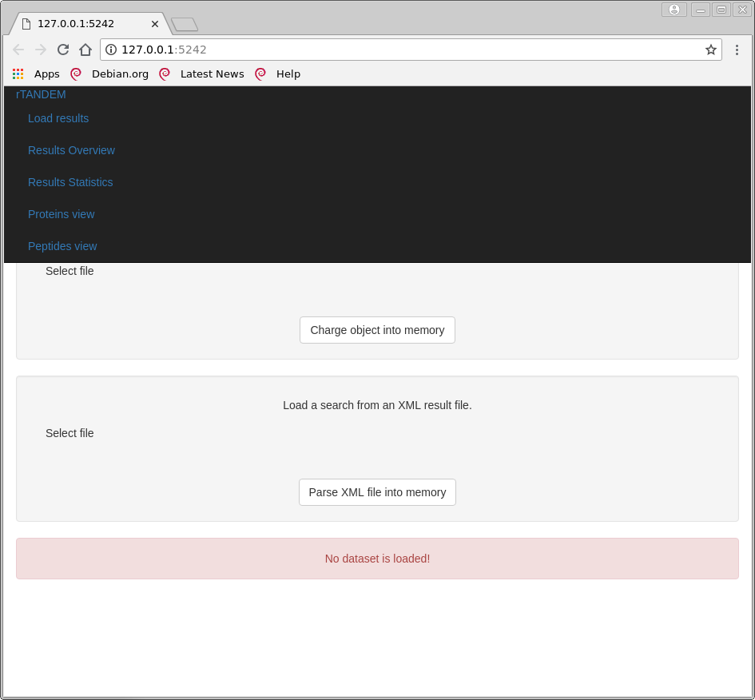The image size is (755, 700).
Task: Click Parse XML file into memory button
Action: [x=377, y=492]
